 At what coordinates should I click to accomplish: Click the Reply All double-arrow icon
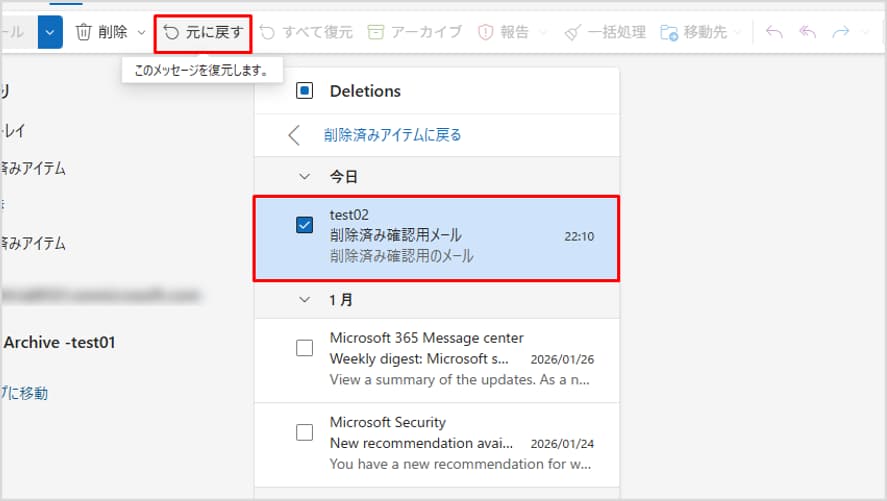click(x=807, y=32)
